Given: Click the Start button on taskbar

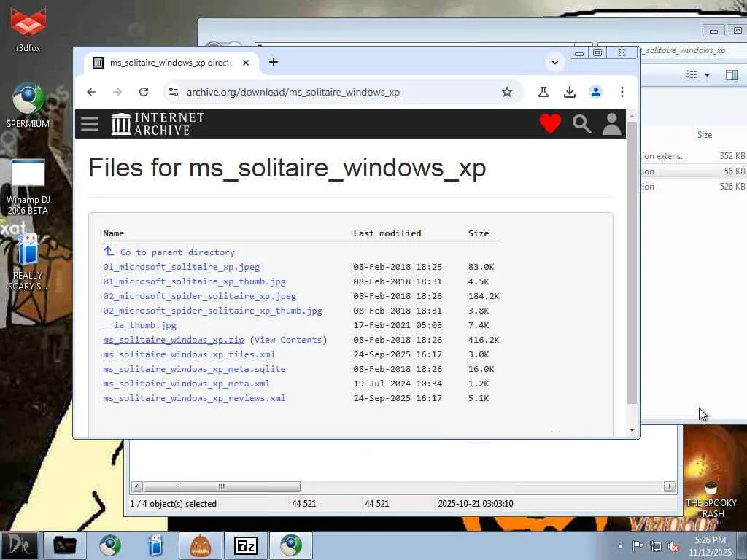Looking at the screenshot, I should pyautogui.click(x=19, y=545).
